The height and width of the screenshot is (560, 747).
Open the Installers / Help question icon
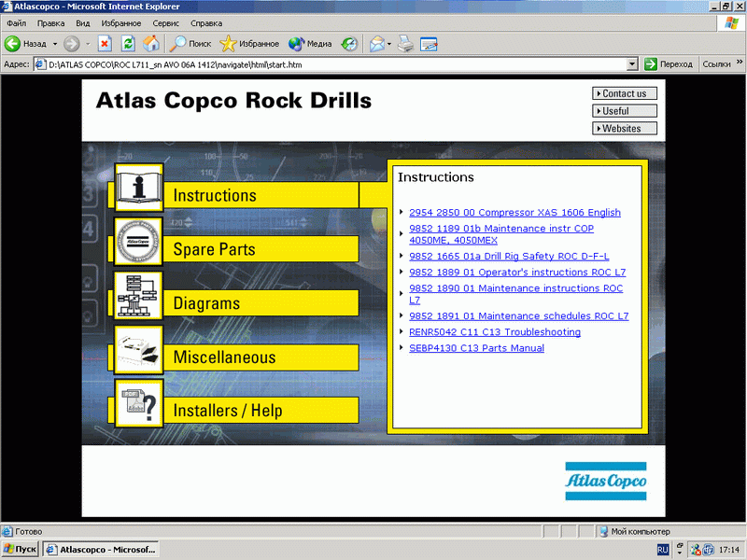coord(138,403)
